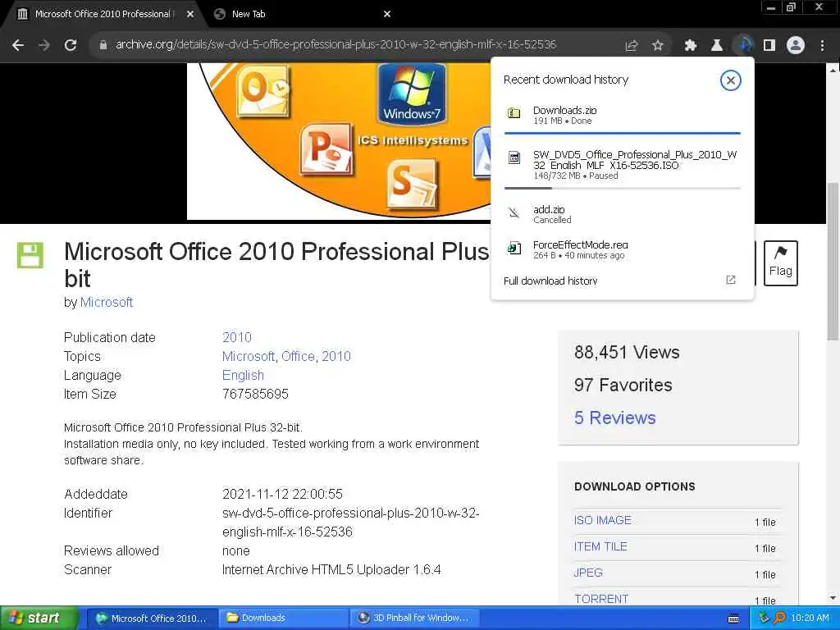Toggle the downloads toolbar icon
The height and width of the screenshot is (630, 840).
[744, 46]
